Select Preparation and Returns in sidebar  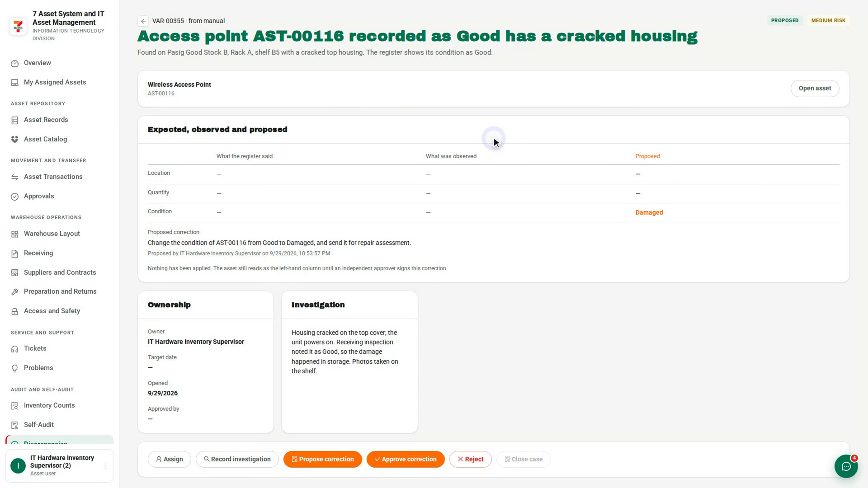(59, 291)
